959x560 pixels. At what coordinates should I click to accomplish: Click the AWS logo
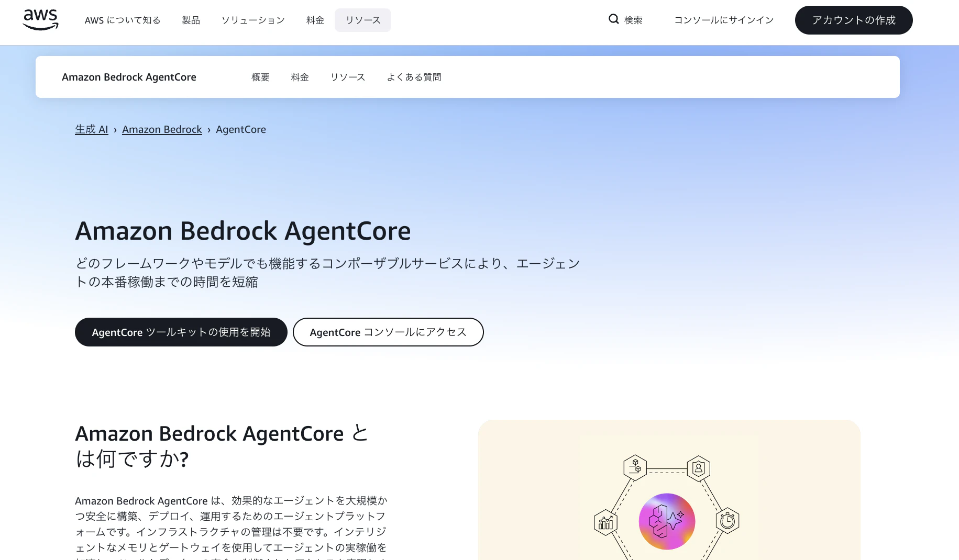[41, 20]
